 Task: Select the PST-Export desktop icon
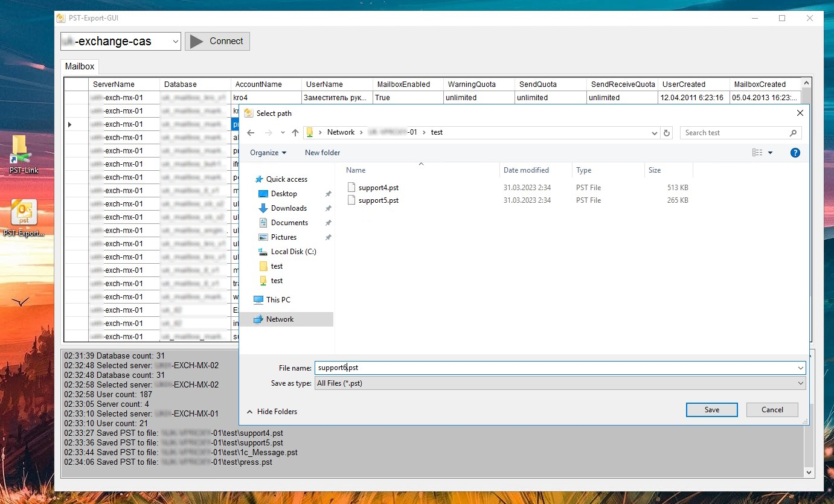point(24,219)
